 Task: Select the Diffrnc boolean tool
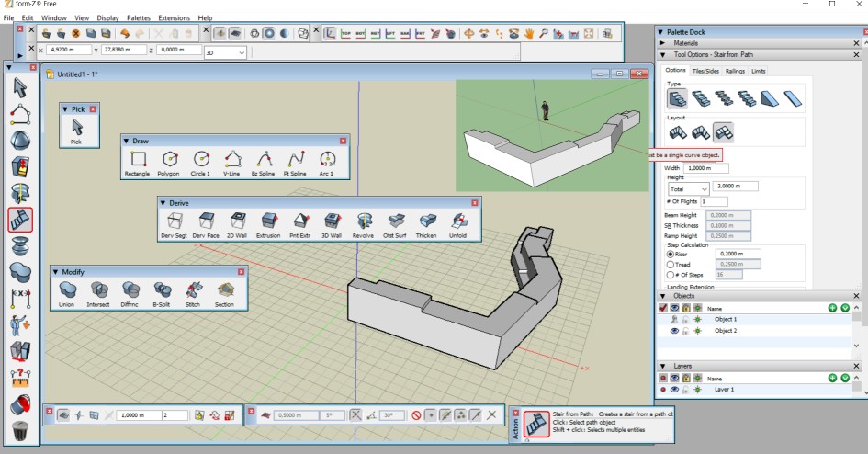pos(130,294)
